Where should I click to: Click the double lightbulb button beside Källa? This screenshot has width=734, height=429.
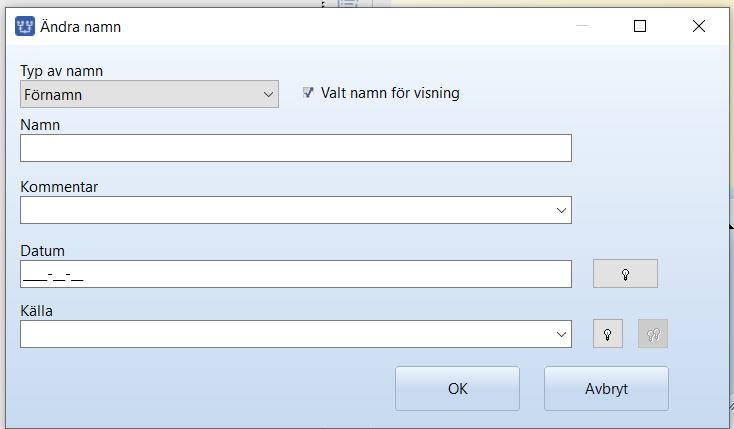tap(653, 334)
